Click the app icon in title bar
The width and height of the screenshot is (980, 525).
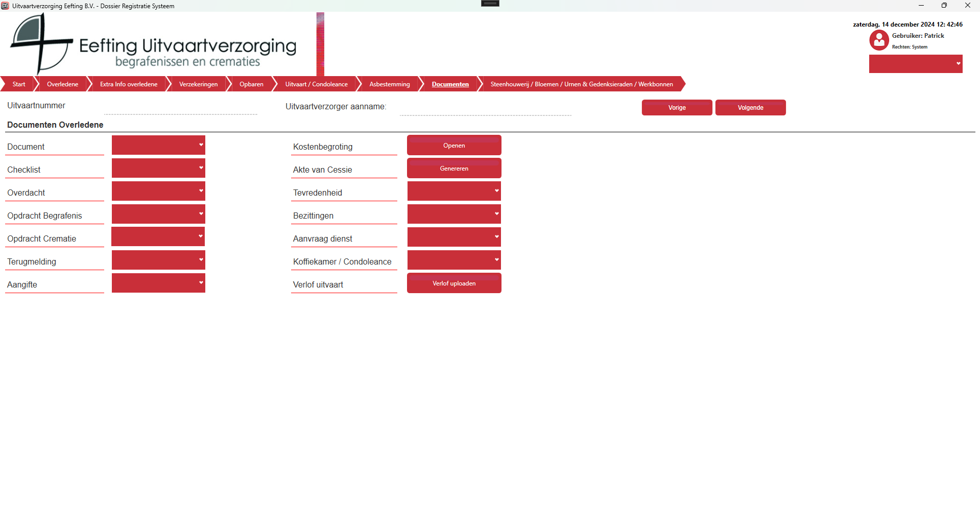tap(5, 6)
